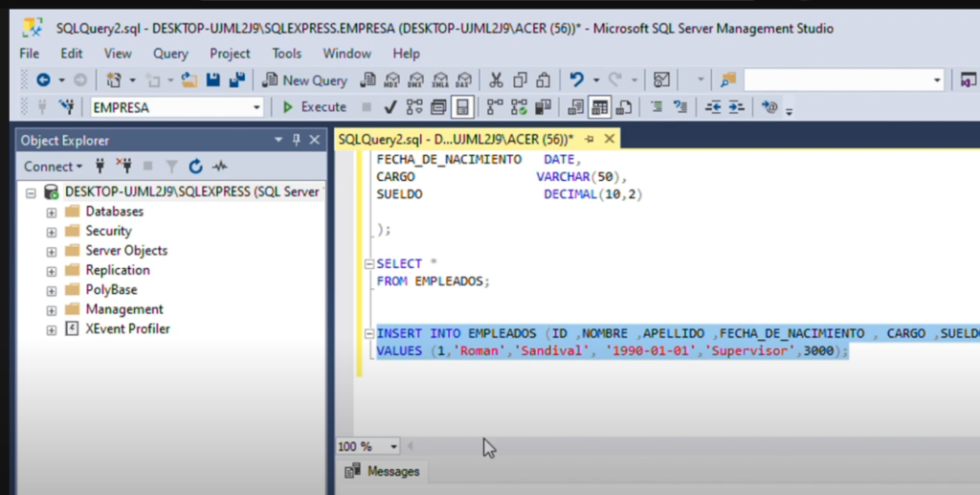The image size is (980, 495).
Task: Open the View menu
Action: click(118, 54)
